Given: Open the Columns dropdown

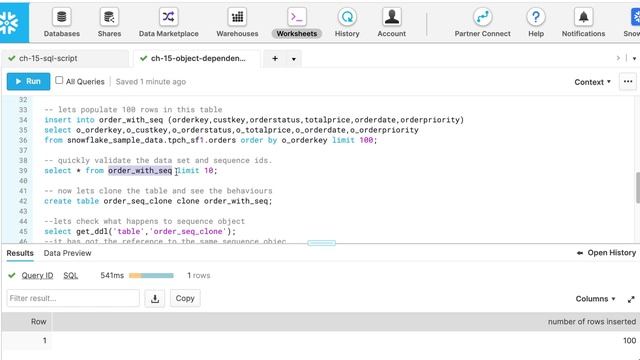Looking at the screenshot, I should click(595, 299).
